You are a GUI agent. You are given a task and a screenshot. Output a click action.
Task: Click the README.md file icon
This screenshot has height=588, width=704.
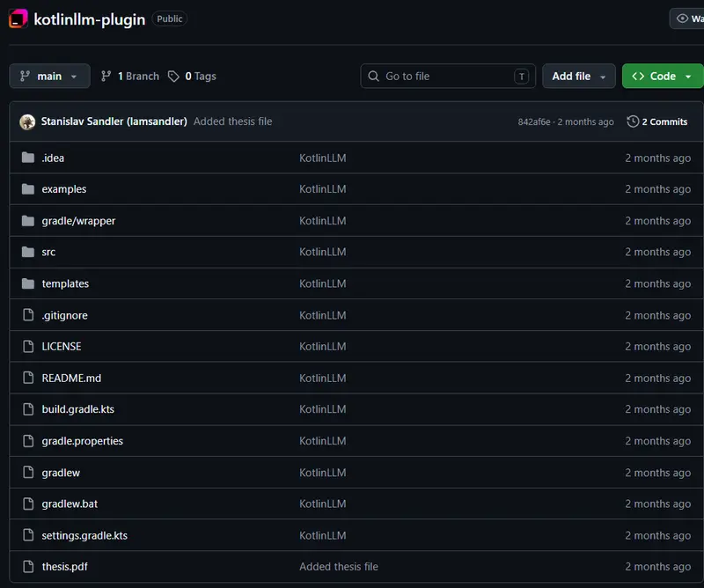[28, 378]
